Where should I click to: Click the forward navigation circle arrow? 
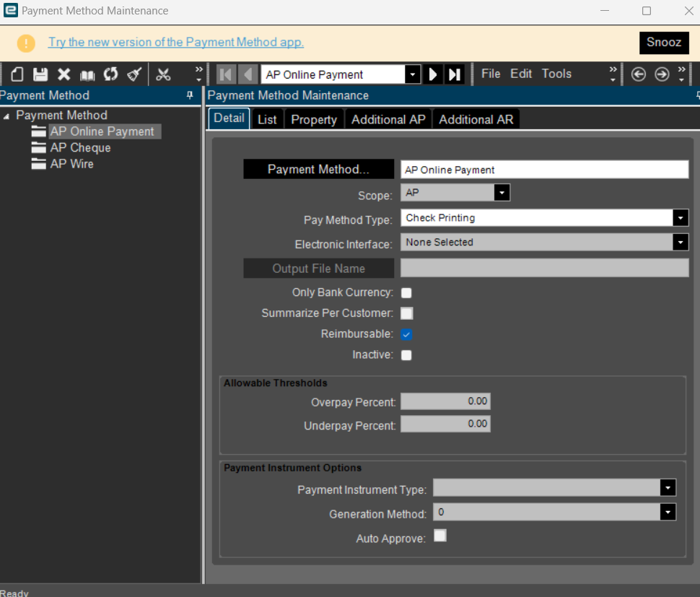[662, 74]
